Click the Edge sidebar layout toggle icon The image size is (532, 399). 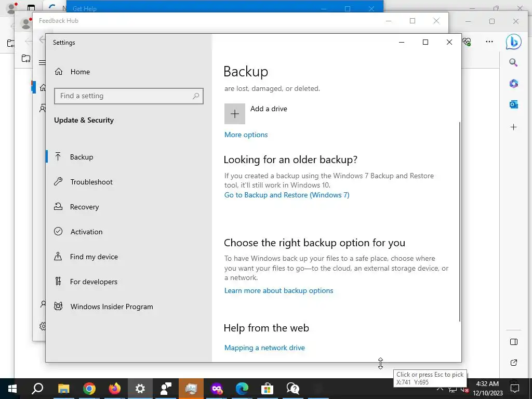514,342
